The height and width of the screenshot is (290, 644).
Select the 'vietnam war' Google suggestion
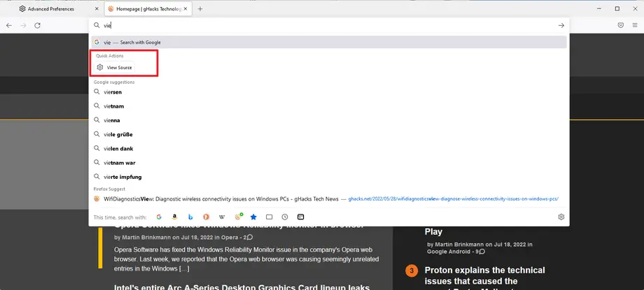pos(329,163)
